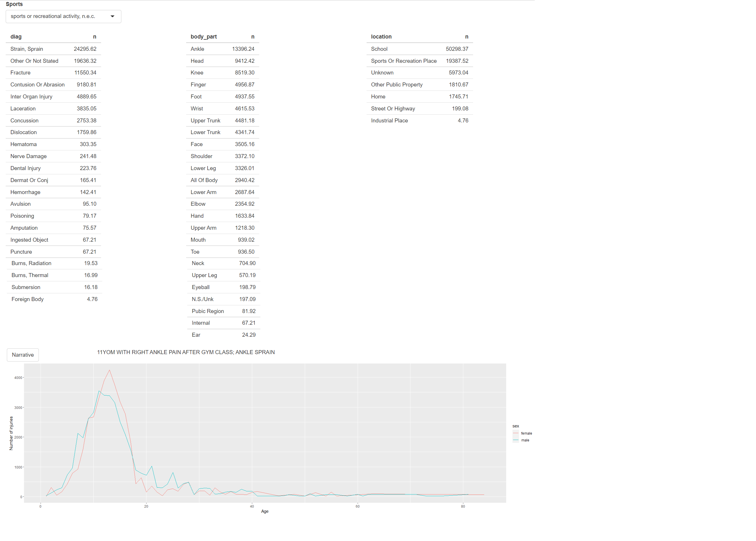Image resolution: width=756 pixels, height=541 pixels.
Task: Click the 'body_part' column header
Action: coord(204,37)
